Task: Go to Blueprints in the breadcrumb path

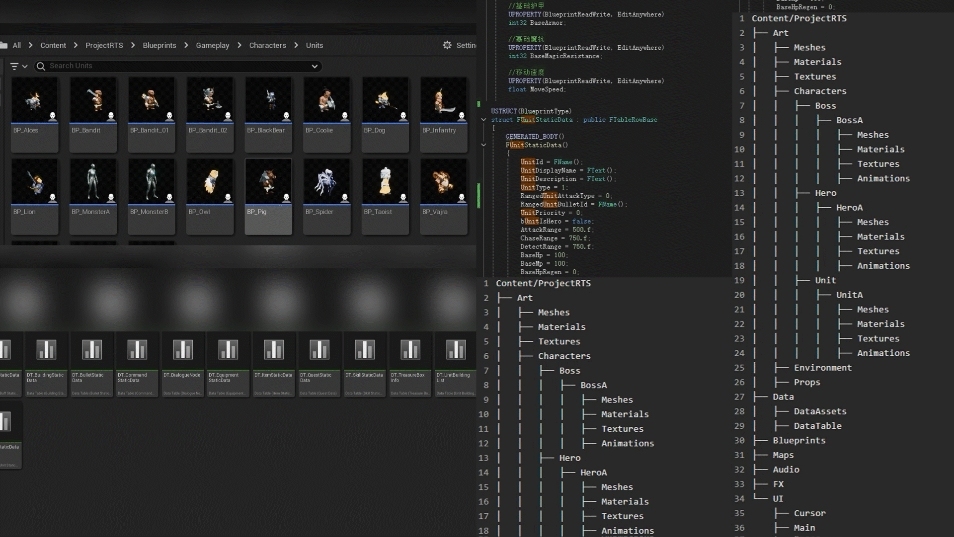Action: [x=159, y=46]
